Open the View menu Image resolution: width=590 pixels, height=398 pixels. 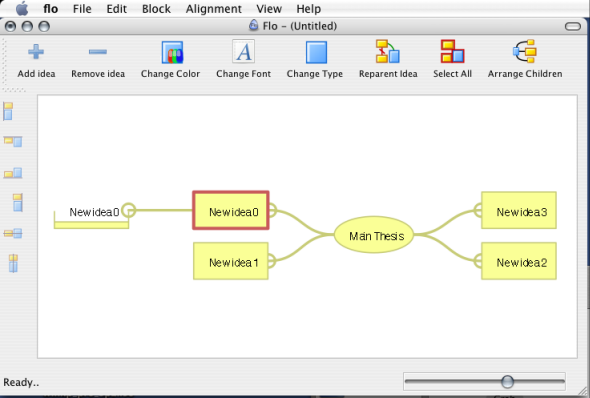[x=269, y=9]
